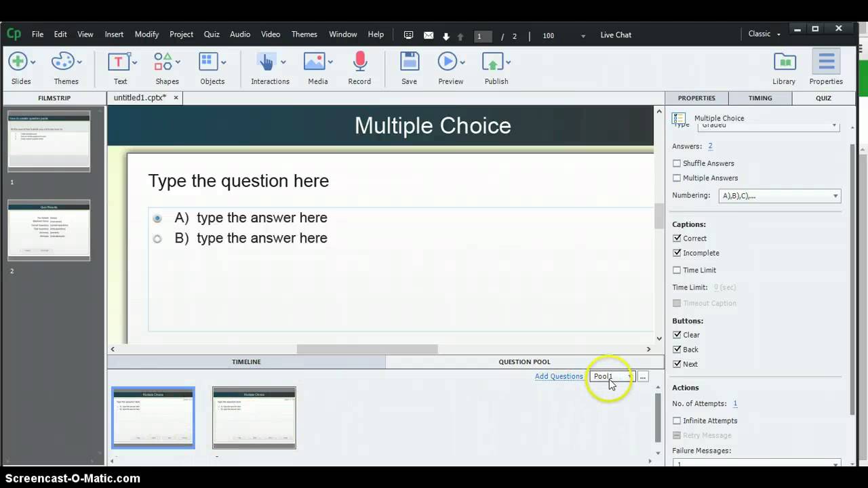Screen dimensions: 868x488
Task: Expand the Publish dropdown arrow
Action: point(508,62)
